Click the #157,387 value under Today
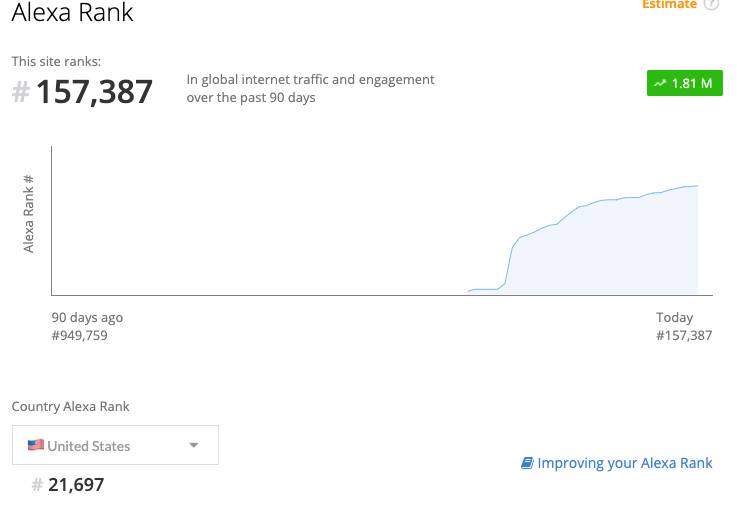This screenshot has width=737, height=526. (x=684, y=335)
